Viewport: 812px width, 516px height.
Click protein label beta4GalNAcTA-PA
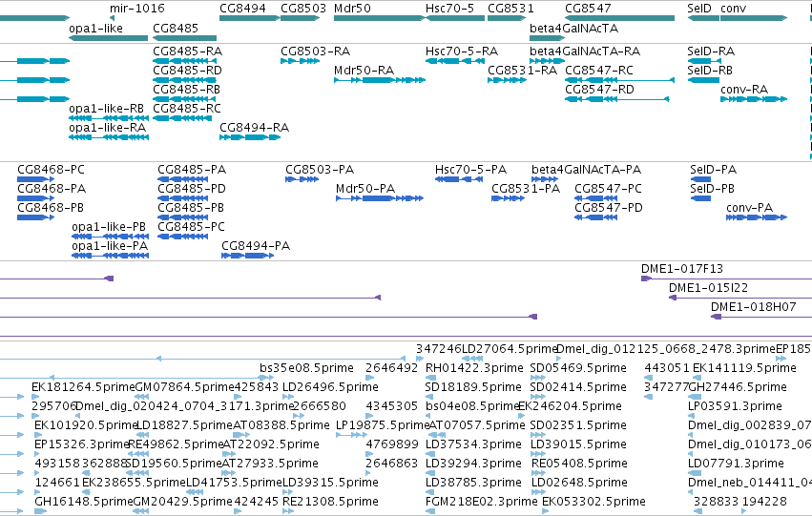point(586,170)
